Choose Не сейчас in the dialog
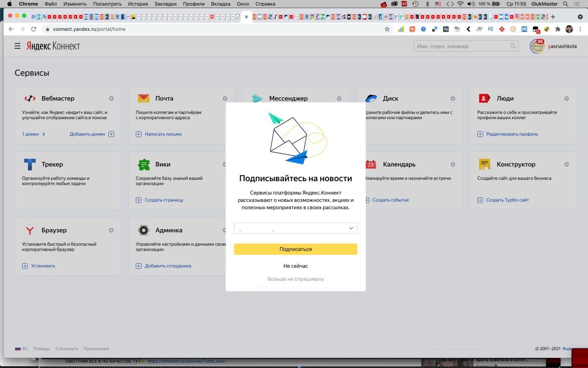588x368 pixels. pyautogui.click(x=296, y=266)
